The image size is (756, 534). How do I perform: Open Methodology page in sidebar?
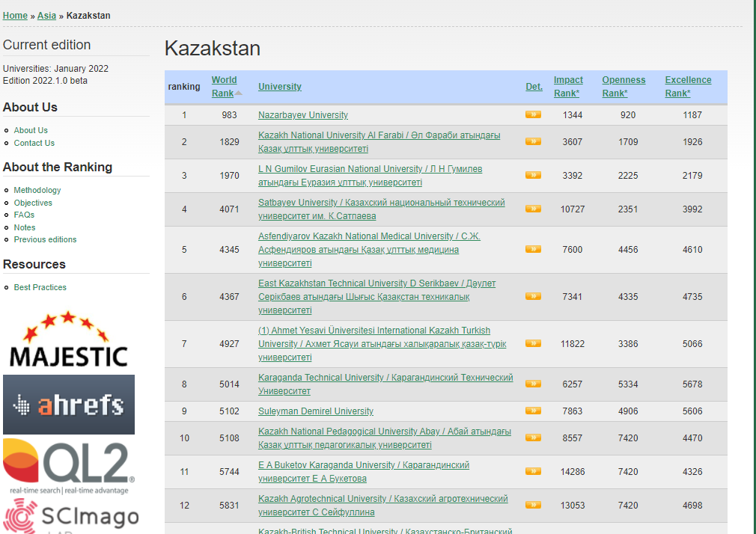click(37, 190)
